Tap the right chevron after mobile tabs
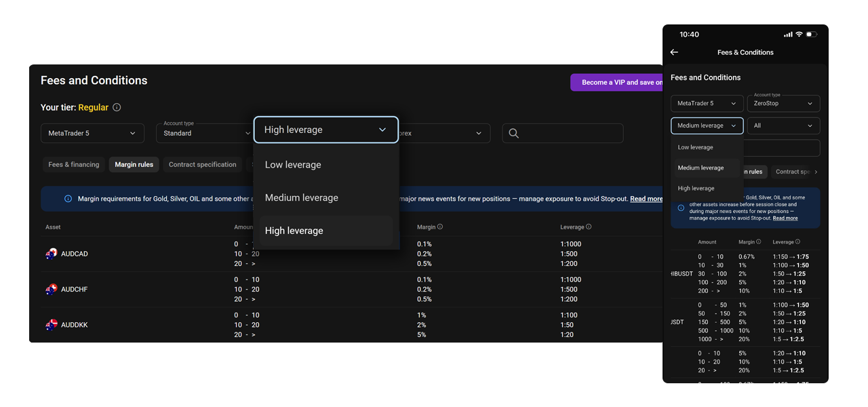 [x=816, y=172]
